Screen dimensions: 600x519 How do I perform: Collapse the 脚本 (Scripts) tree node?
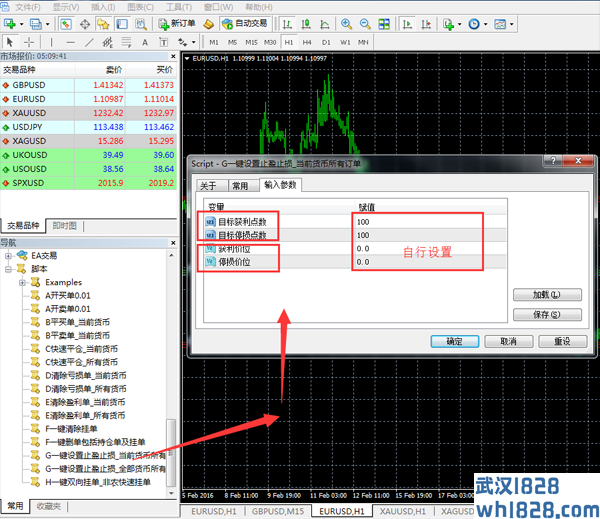coord(9,269)
